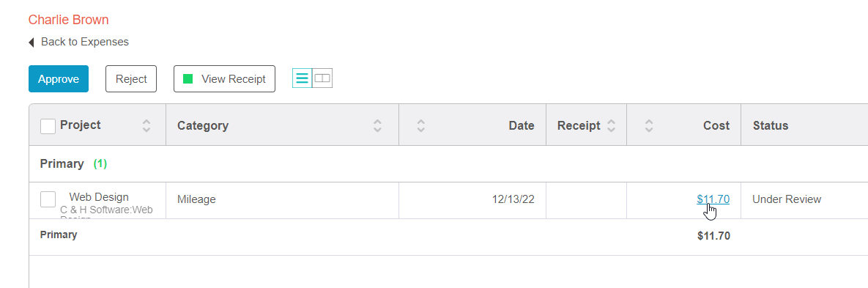Switch to the list view icon
The image size is (868, 288).
[x=303, y=78]
